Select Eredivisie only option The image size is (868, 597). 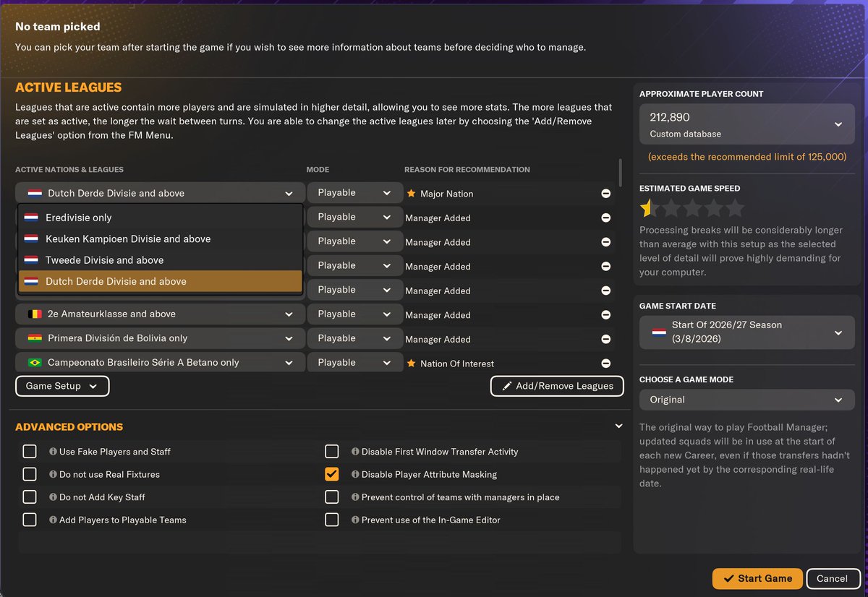coord(160,218)
